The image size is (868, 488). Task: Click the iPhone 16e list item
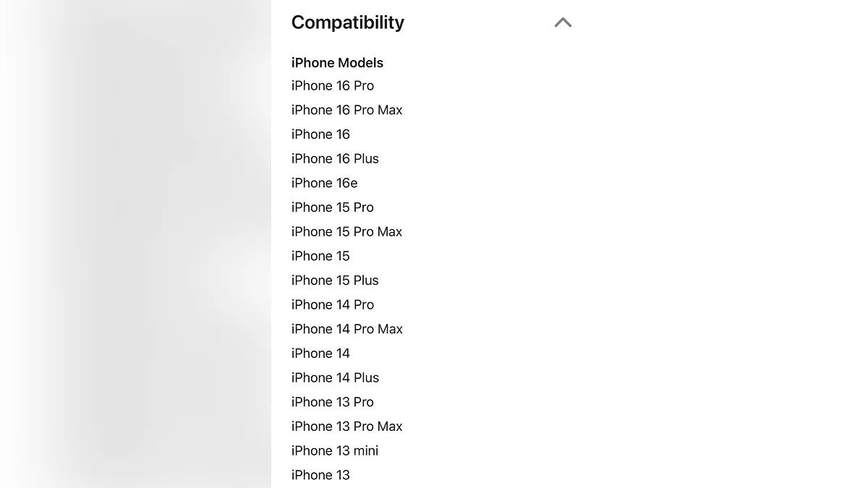coord(324,183)
